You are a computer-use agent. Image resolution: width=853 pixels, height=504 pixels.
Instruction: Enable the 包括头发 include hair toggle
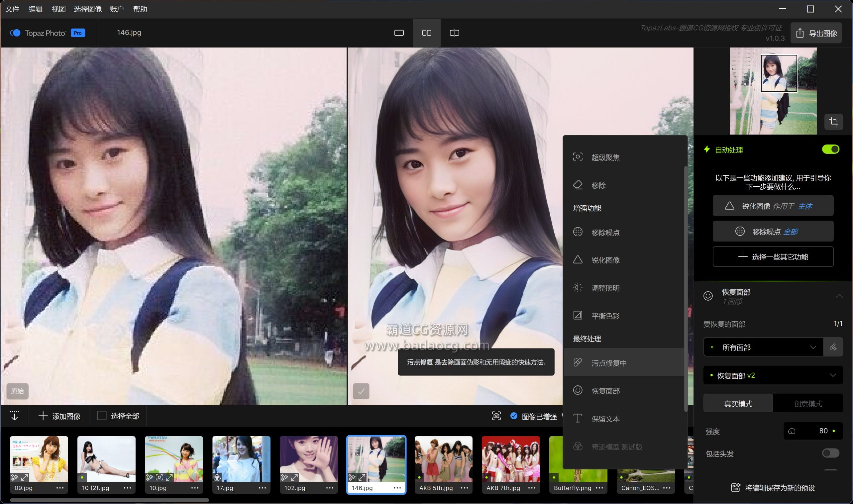830,453
